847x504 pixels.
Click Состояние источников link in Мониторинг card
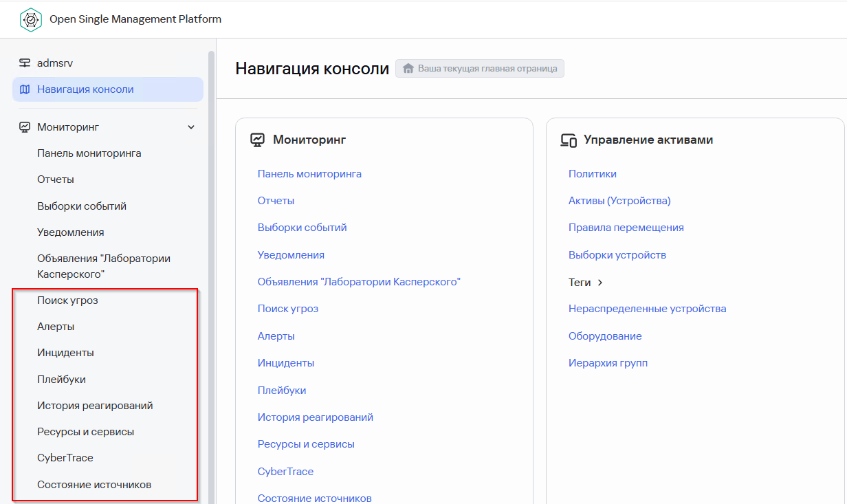coord(315,498)
